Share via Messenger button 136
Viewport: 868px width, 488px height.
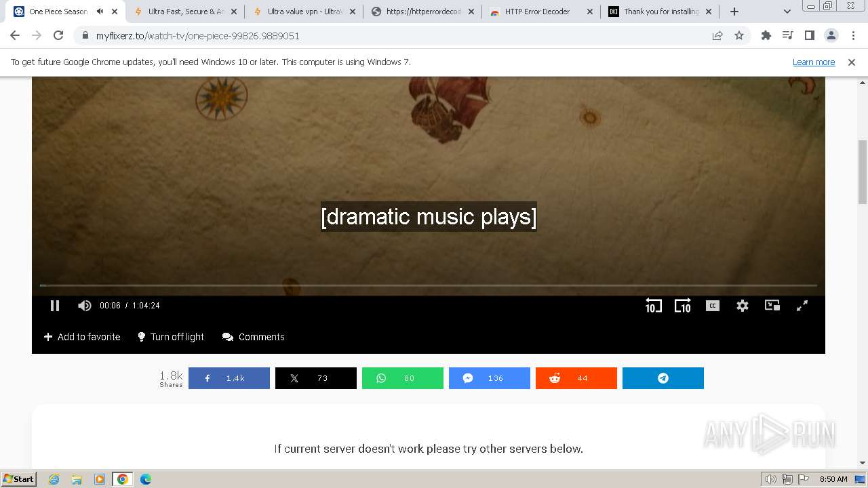click(x=490, y=378)
